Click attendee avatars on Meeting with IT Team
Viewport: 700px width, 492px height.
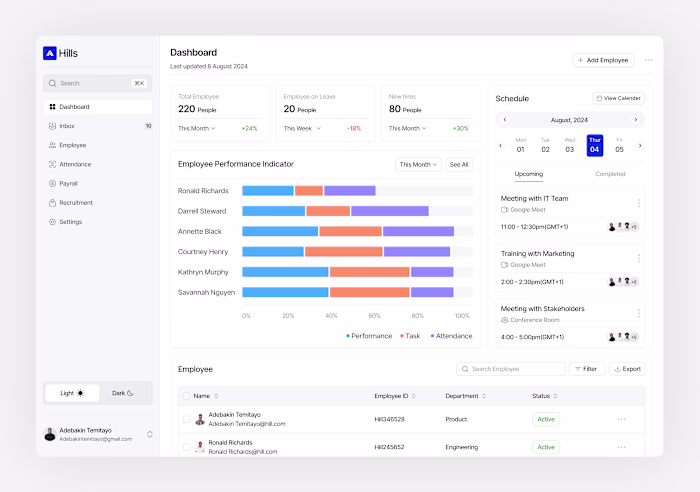623,227
